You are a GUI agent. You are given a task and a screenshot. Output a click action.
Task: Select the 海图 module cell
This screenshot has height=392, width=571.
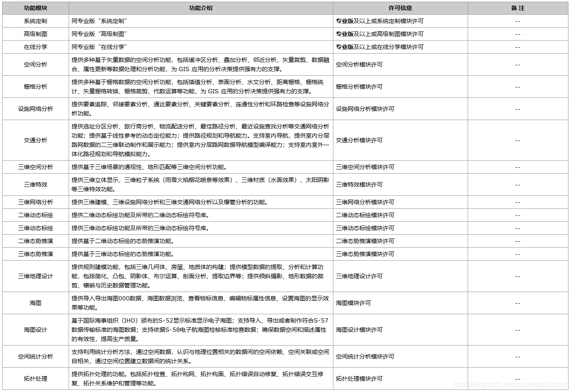pyautogui.click(x=36, y=303)
